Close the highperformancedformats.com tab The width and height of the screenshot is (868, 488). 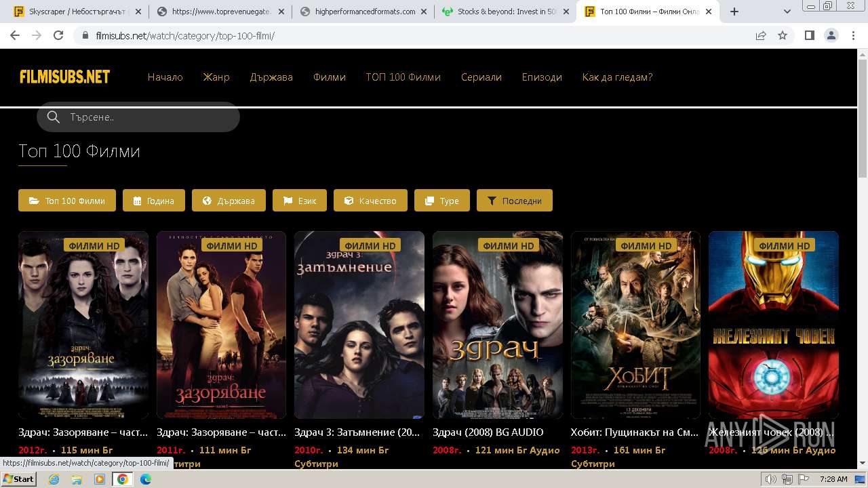(x=425, y=12)
